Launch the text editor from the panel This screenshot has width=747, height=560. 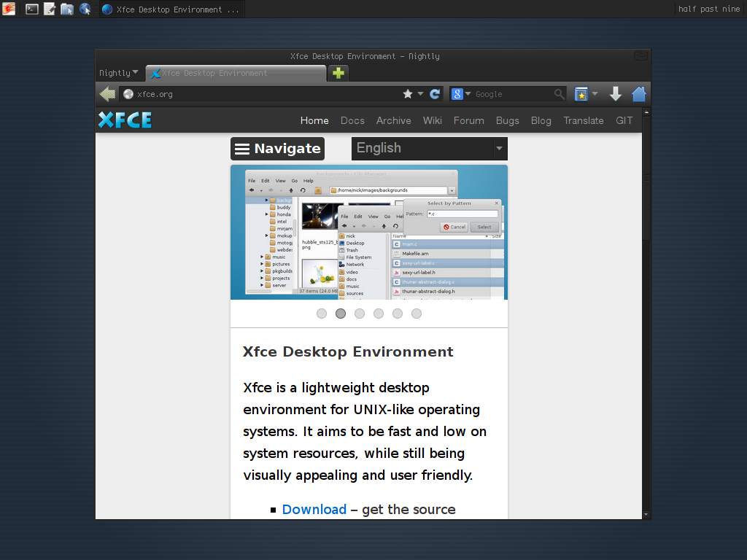(50, 9)
